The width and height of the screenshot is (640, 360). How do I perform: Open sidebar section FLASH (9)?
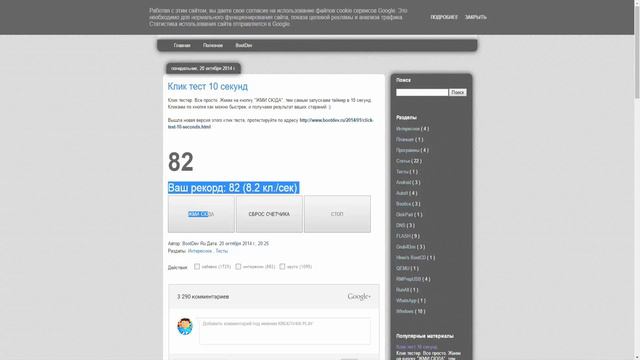point(403,236)
